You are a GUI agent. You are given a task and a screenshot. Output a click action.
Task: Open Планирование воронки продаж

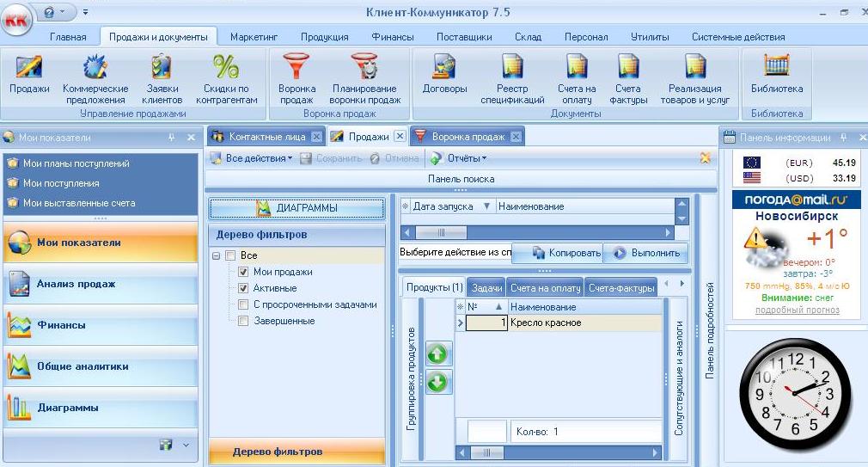364,78
